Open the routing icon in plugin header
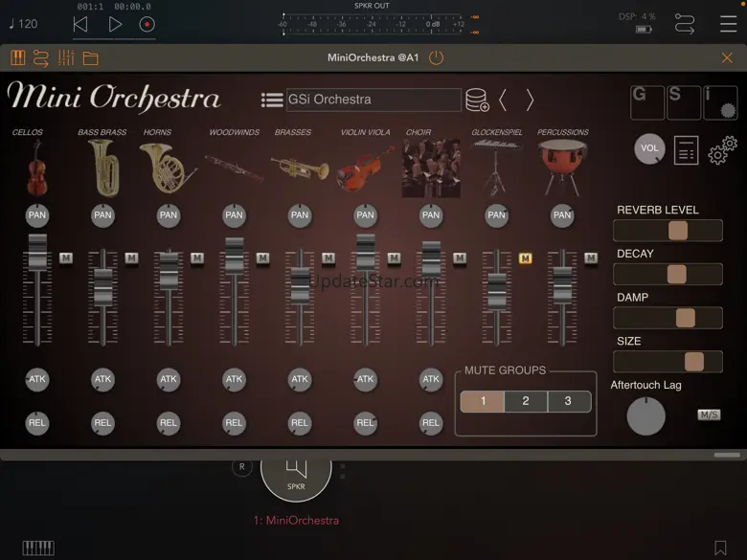This screenshot has height=560, width=747. (41, 58)
